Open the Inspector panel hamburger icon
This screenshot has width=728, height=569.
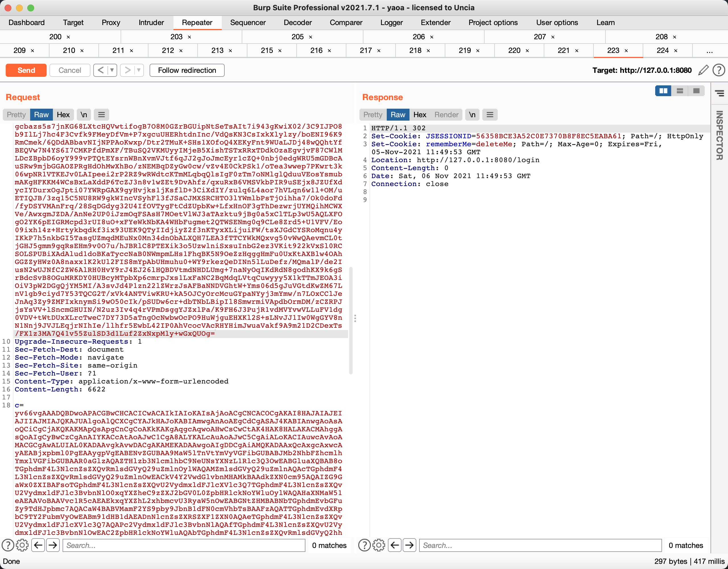[x=719, y=94]
